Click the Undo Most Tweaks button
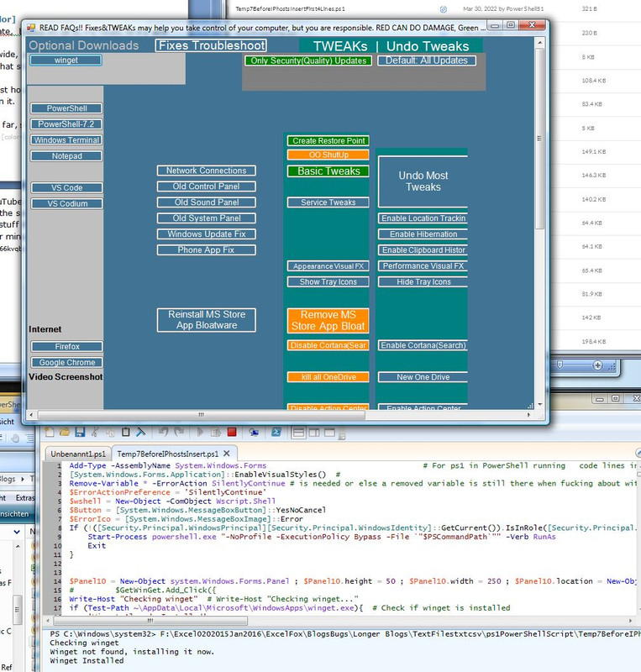 click(x=423, y=181)
